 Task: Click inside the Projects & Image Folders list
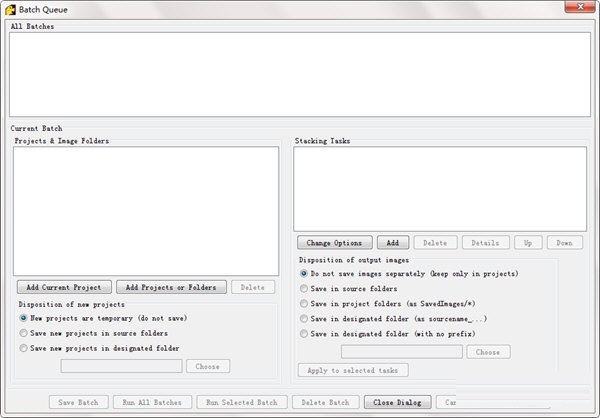(x=146, y=211)
